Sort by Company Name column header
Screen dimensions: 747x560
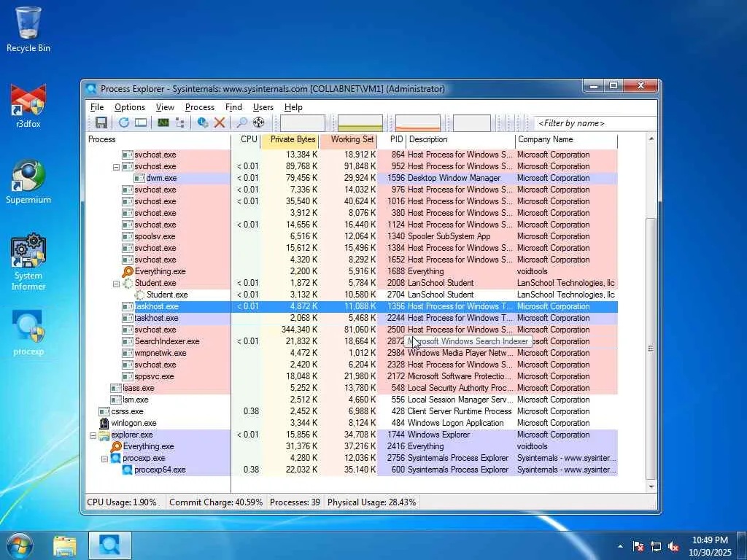tap(566, 139)
